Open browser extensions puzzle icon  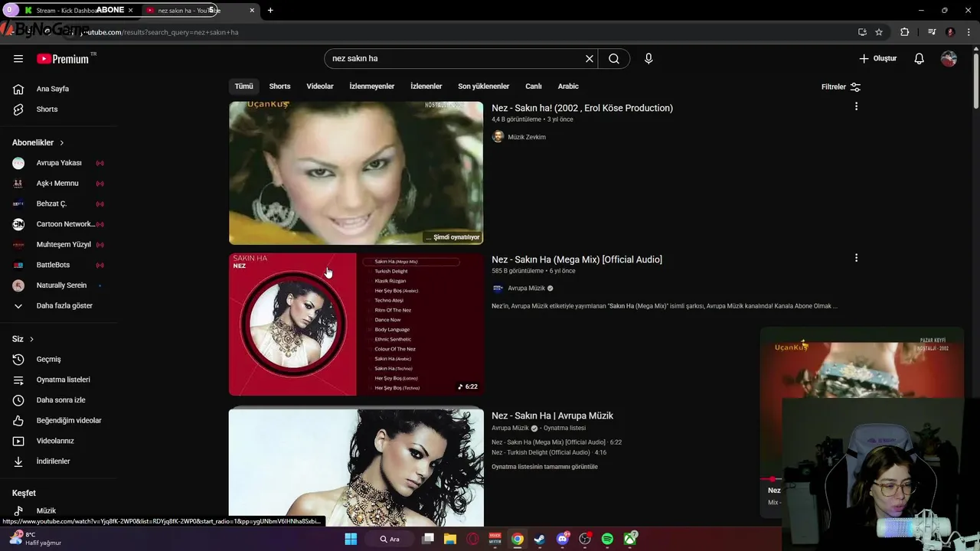click(904, 32)
